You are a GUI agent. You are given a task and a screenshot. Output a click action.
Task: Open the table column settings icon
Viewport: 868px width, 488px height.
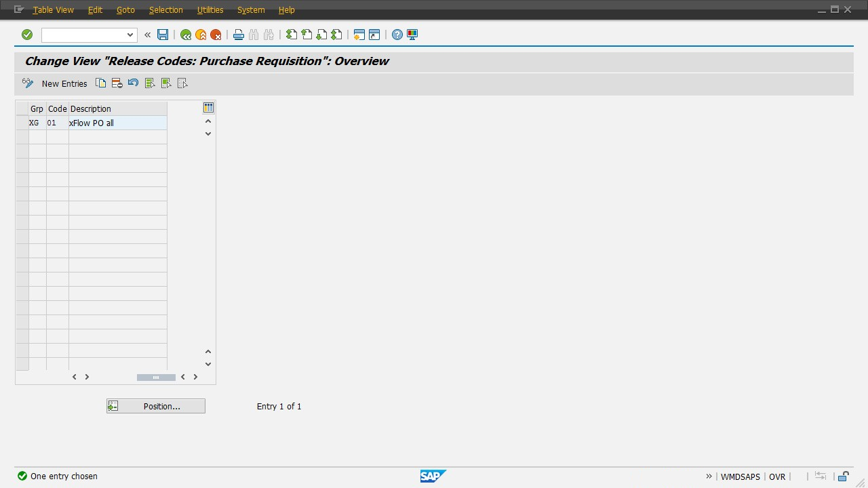[x=208, y=108]
